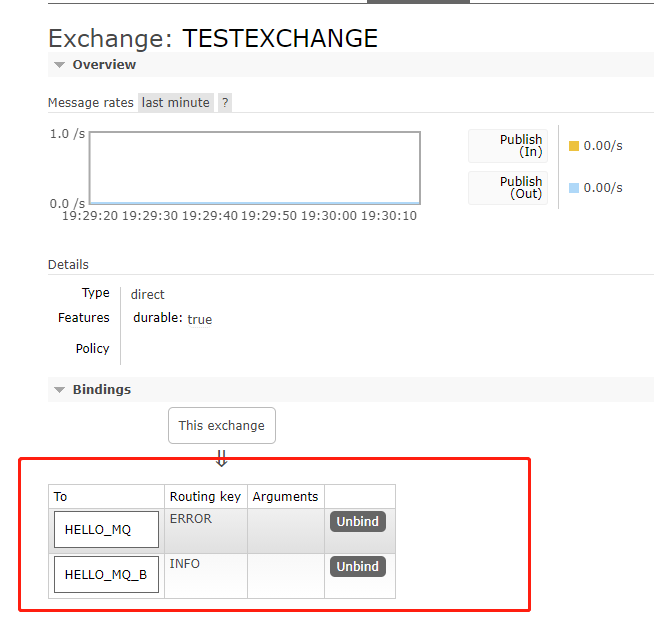
Task: Collapse the Overview section triangle
Action: (x=59, y=65)
